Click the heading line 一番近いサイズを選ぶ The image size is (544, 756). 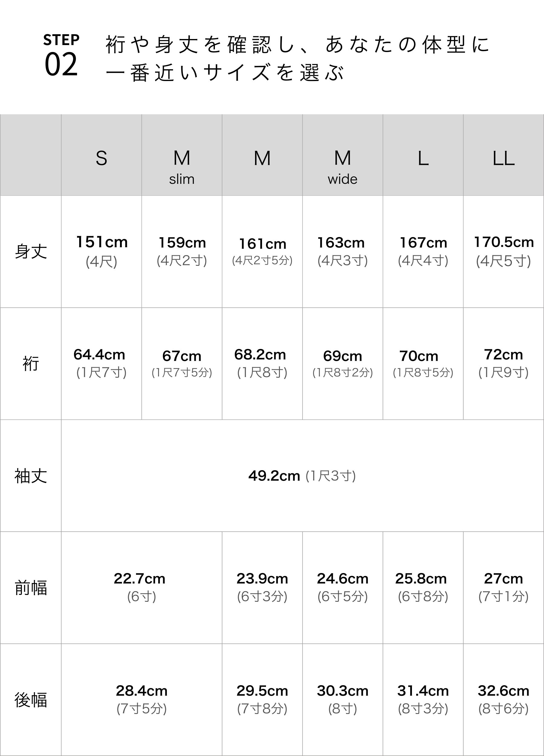pyautogui.click(x=225, y=73)
